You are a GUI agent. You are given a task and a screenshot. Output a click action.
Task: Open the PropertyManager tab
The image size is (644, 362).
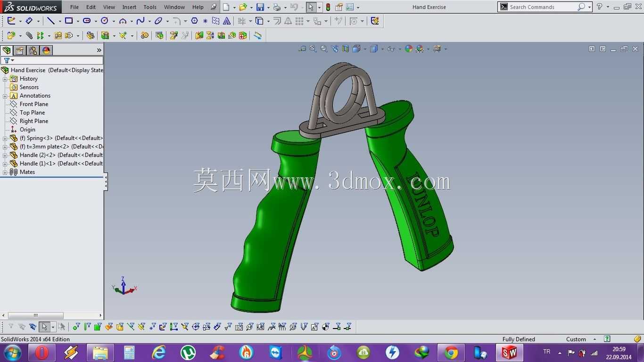click(20, 50)
